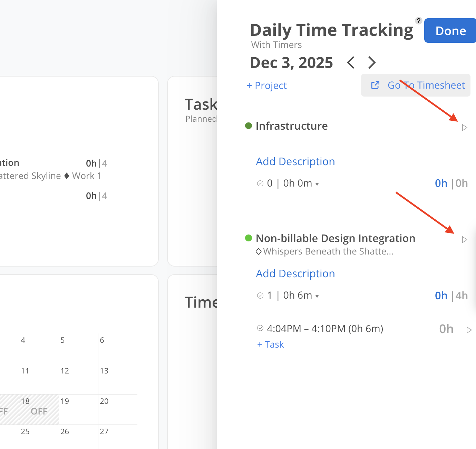Open Go To Timesheet link
This screenshot has height=449, width=476.
pyautogui.click(x=426, y=85)
